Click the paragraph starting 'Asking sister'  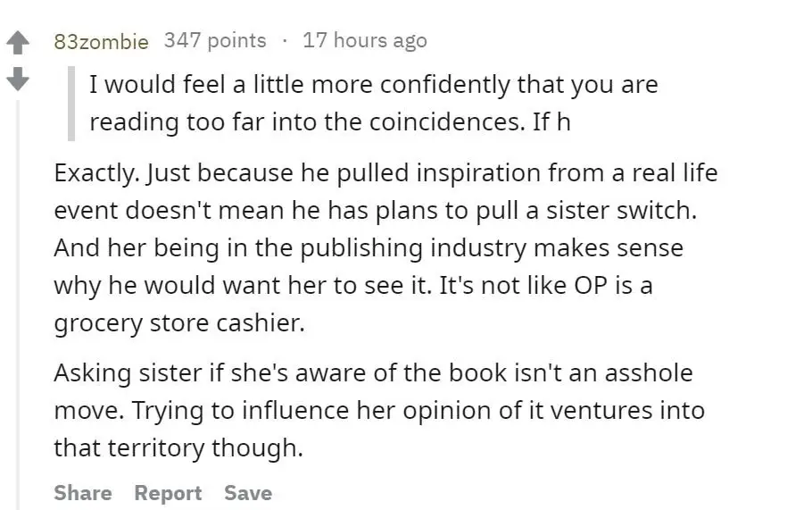coord(379,410)
